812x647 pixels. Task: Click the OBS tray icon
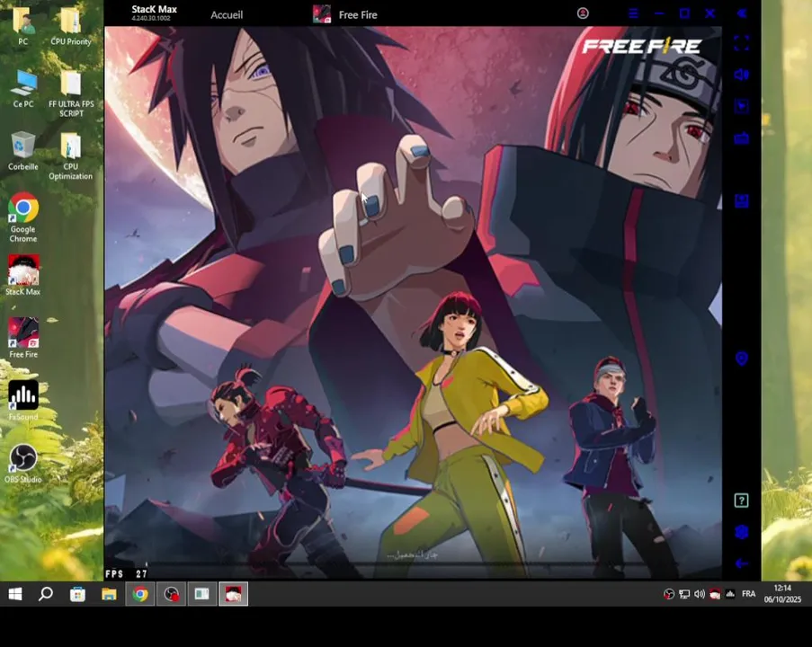pyautogui.click(x=669, y=594)
